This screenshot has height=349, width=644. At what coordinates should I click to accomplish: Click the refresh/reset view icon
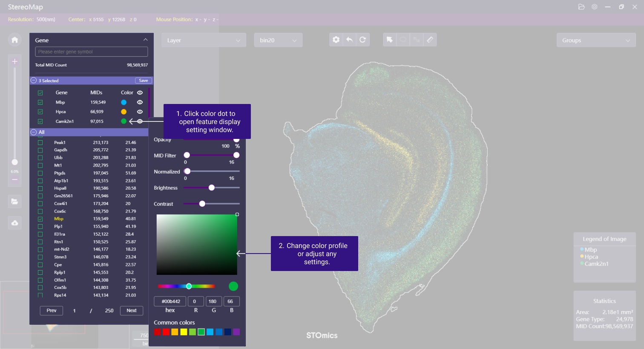pos(362,40)
